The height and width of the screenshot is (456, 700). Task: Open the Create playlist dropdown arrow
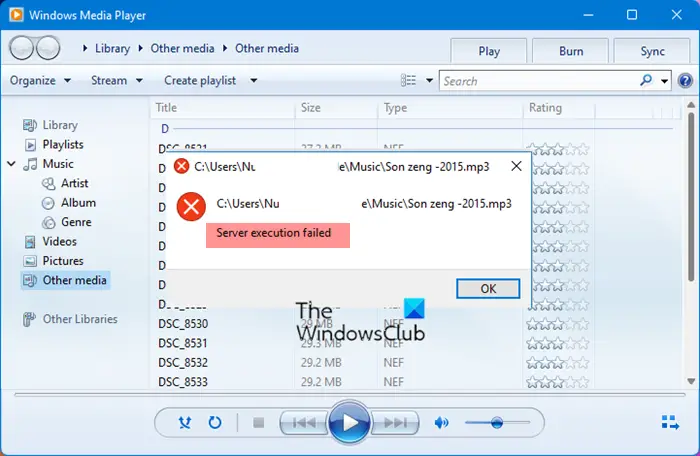[x=254, y=80]
